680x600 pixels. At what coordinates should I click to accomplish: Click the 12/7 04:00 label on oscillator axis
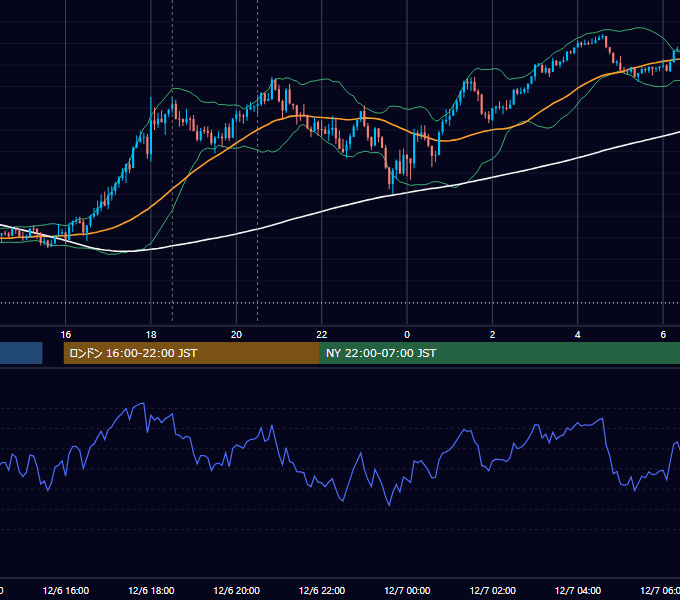tap(578, 590)
